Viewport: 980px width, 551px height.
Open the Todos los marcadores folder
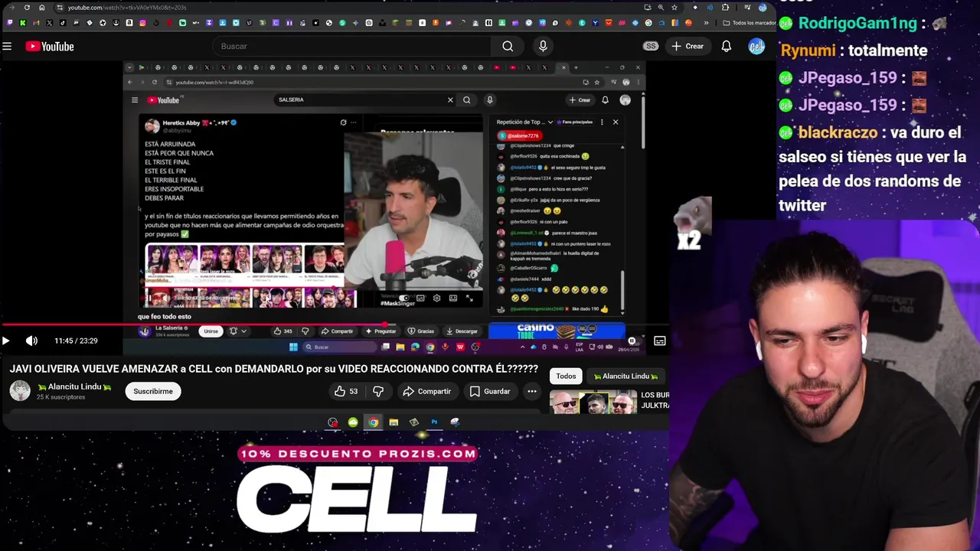coord(748,23)
